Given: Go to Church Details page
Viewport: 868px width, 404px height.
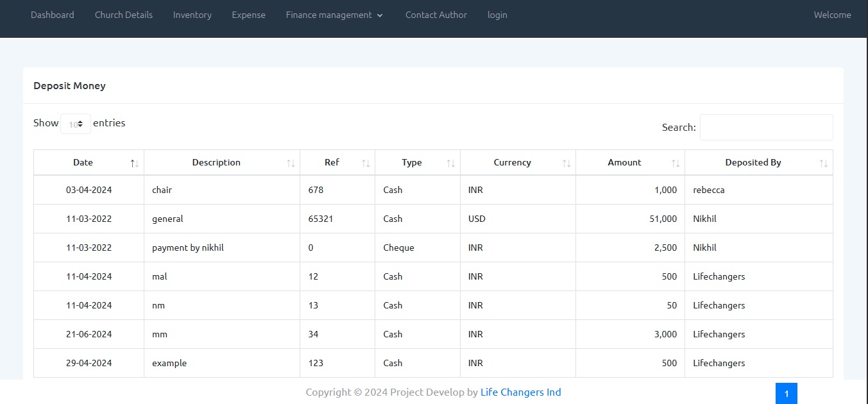Looking at the screenshot, I should coord(124,15).
